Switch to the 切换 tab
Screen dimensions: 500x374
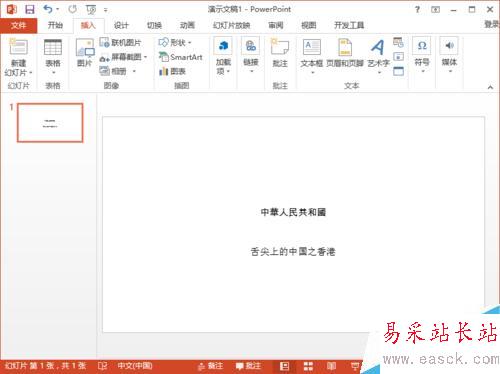click(x=154, y=25)
